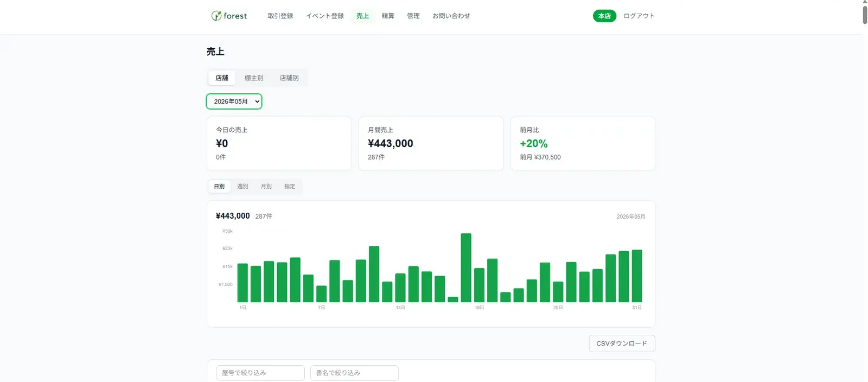Click the 今日の売上 ¥0 value

[222, 143]
